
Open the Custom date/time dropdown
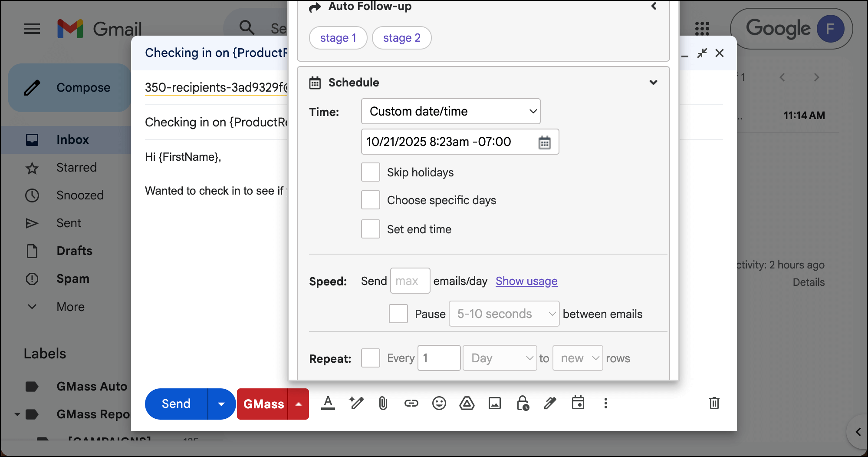[450, 111]
